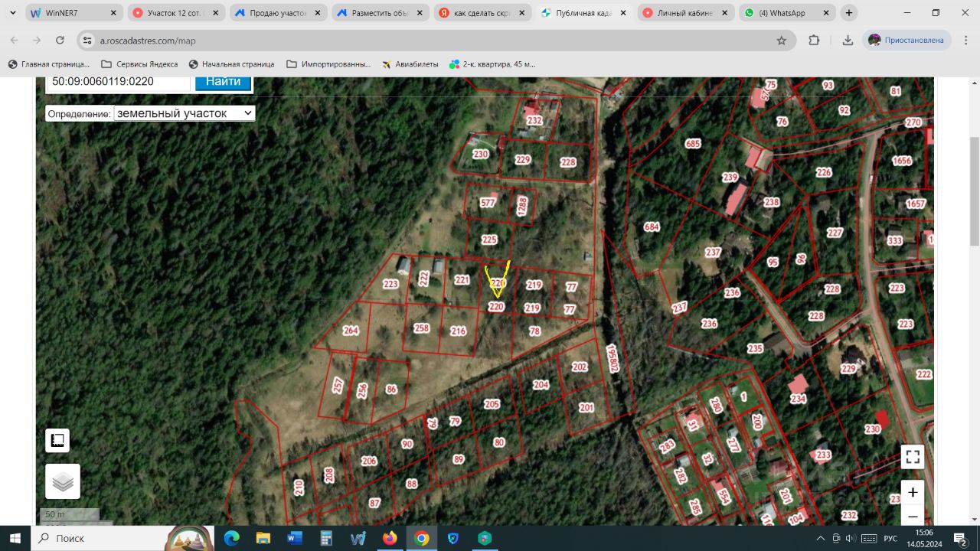Expand the 'земельный участок' dropdown
980x551 pixels.
pyautogui.click(x=184, y=113)
